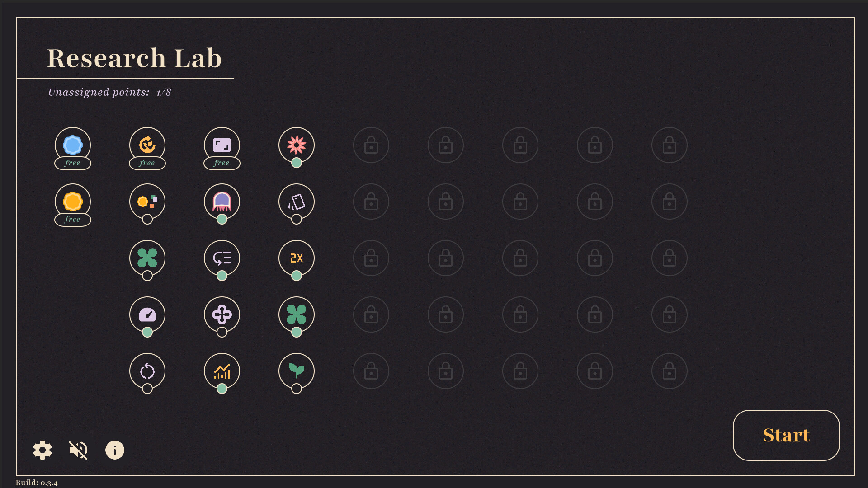This screenshot has height=488, width=868.
Task: Select the orange flower research icon
Action: point(73,202)
